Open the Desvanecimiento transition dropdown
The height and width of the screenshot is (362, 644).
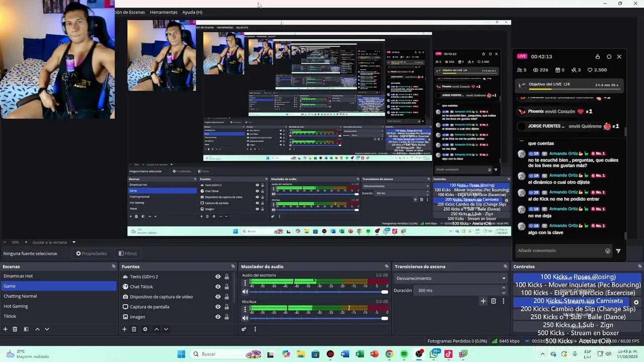tap(451, 278)
